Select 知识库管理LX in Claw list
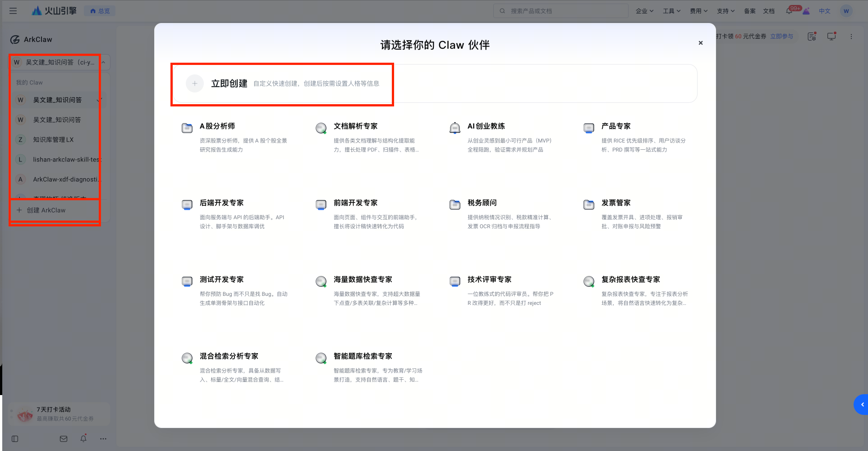The width and height of the screenshot is (868, 451). (58, 140)
